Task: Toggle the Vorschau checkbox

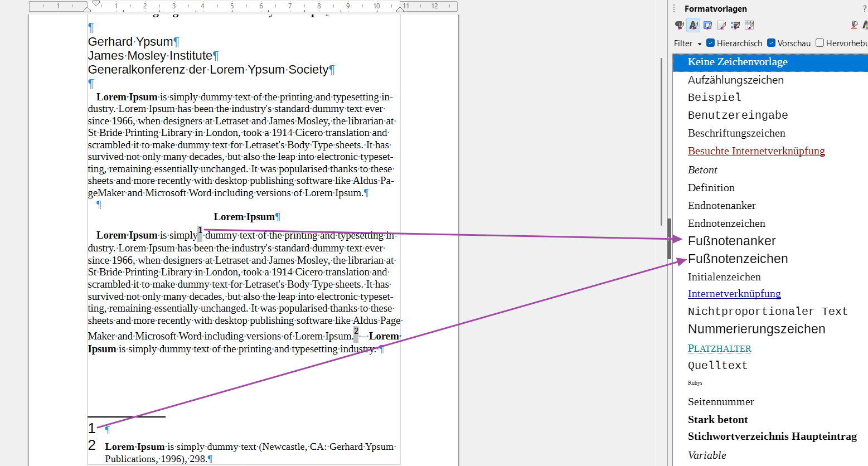Action: point(771,43)
